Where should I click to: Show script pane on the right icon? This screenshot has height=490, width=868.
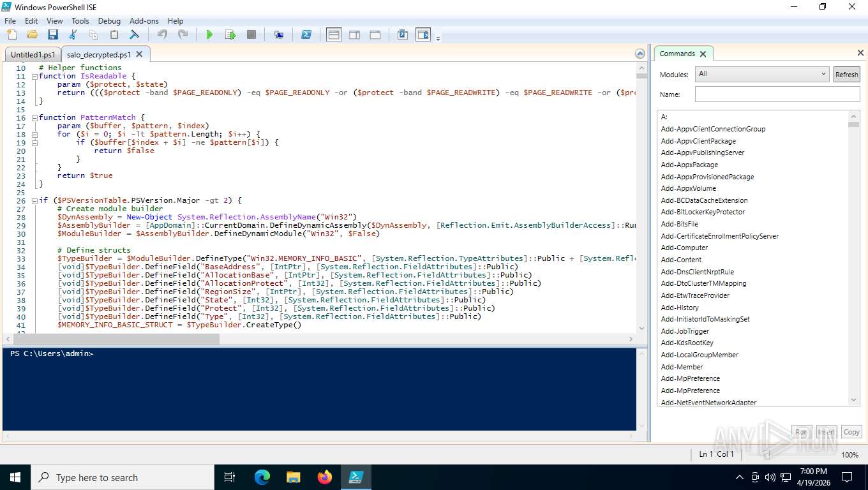coord(354,34)
